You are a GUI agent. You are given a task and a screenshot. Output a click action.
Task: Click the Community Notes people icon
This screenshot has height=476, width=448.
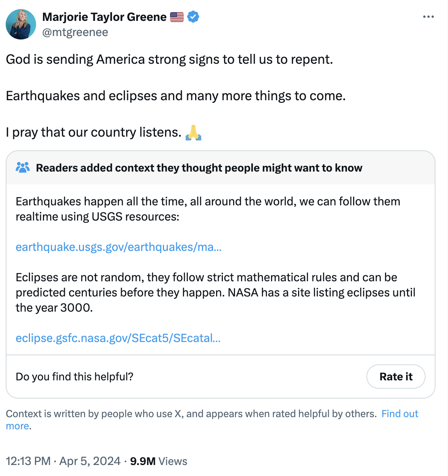23,167
